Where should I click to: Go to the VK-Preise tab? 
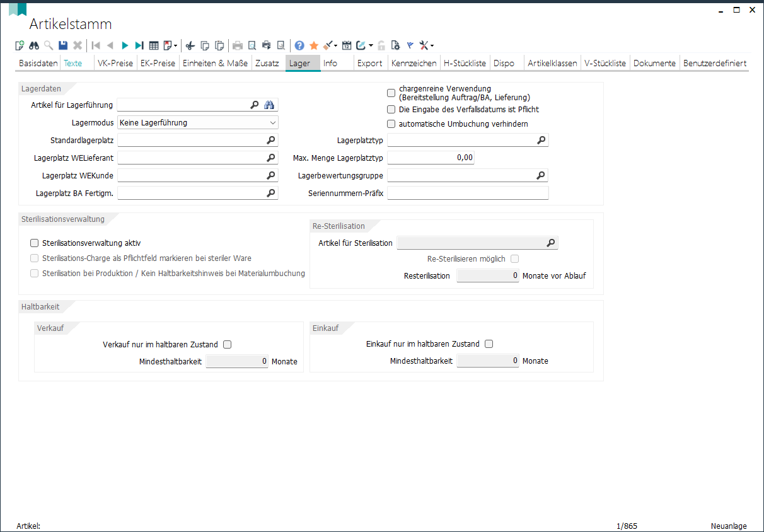point(115,64)
